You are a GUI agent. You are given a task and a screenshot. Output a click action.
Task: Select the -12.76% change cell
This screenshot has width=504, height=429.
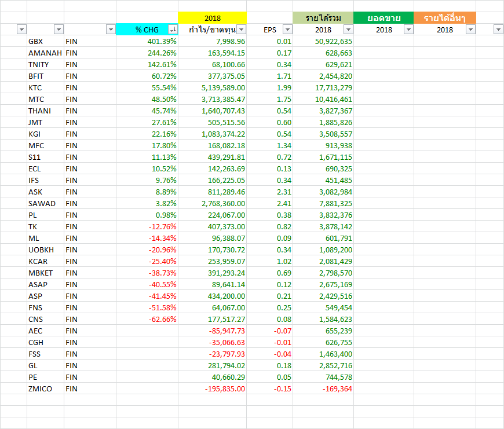[147, 227]
